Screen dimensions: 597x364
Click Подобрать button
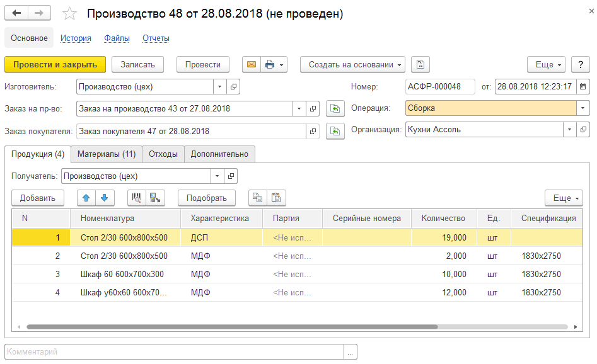point(207,198)
